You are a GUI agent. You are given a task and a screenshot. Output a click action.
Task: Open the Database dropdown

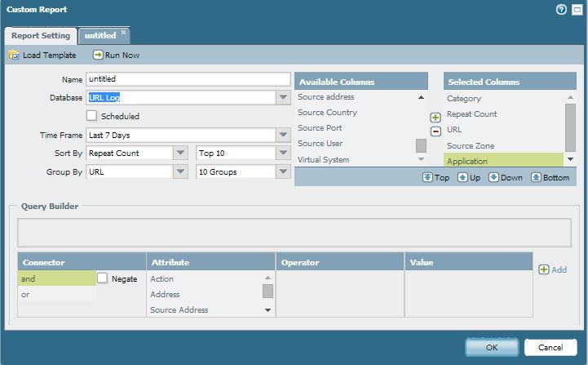(283, 98)
